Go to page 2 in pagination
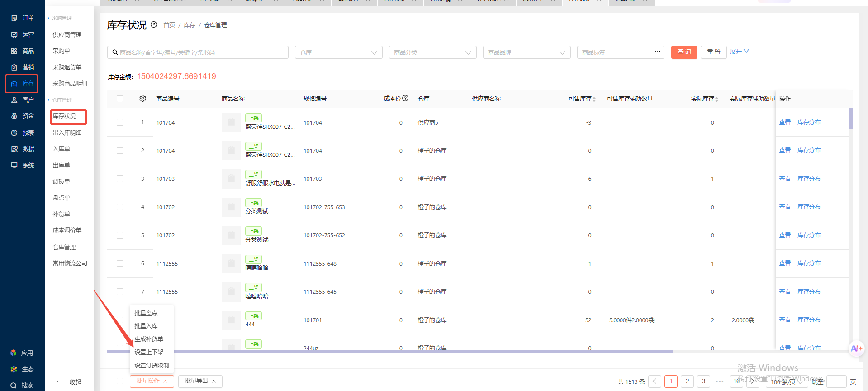Viewport: 868px width, 391px height. (687, 381)
